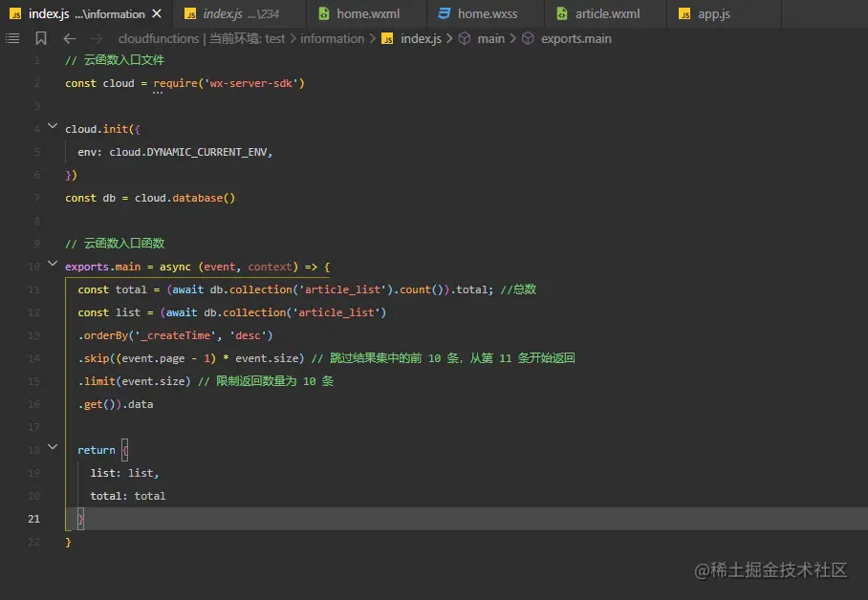The image size is (868, 600).
Task: Click cube icon beside main breadcrumb
Action: coord(465,38)
